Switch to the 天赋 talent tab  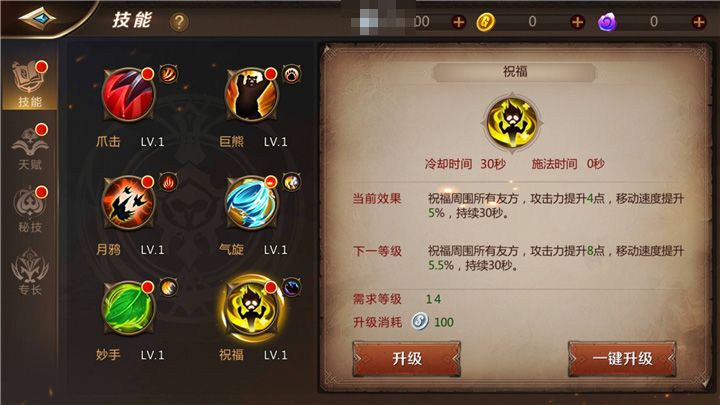30,147
